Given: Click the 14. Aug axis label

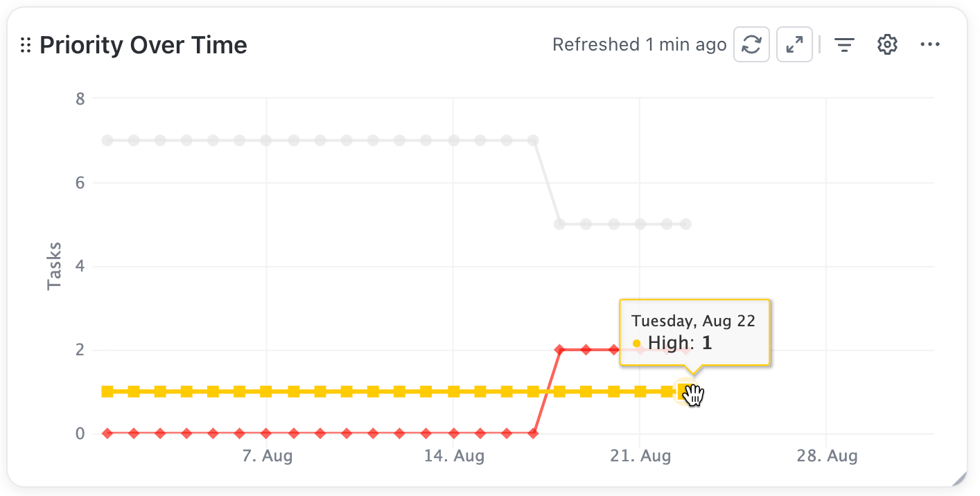Looking at the screenshot, I should tap(454, 457).
